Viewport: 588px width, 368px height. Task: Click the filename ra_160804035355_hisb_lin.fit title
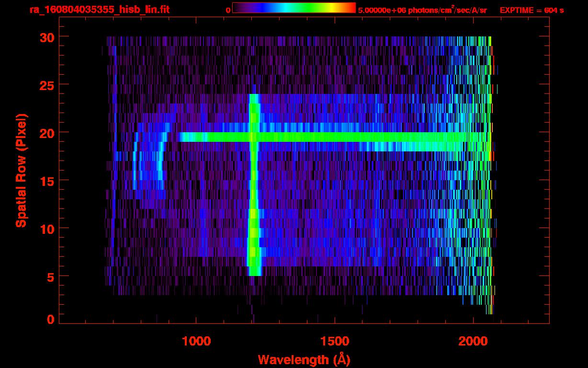tap(99, 10)
